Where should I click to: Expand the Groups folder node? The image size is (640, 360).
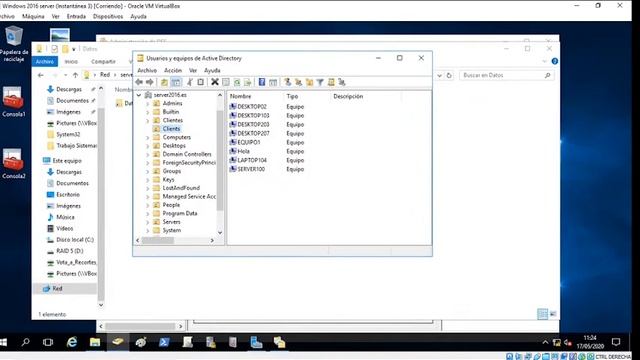pyautogui.click(x=147, y=171)
